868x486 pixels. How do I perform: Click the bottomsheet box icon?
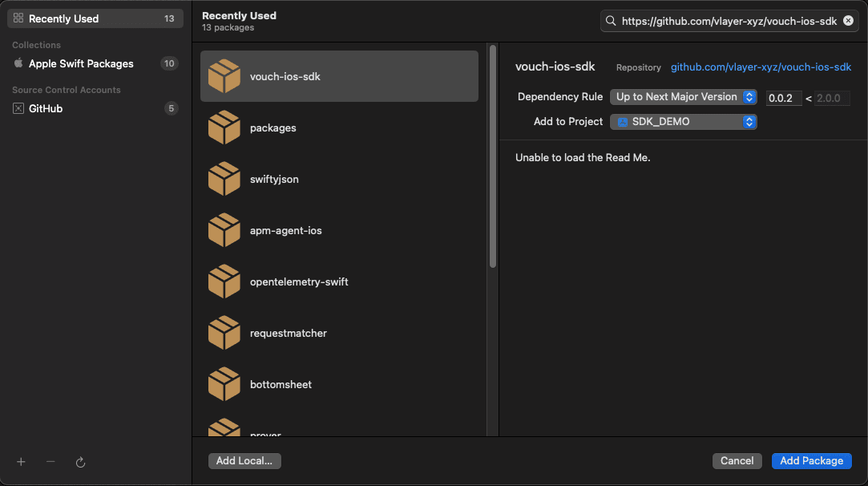click(x=224, y=383)
